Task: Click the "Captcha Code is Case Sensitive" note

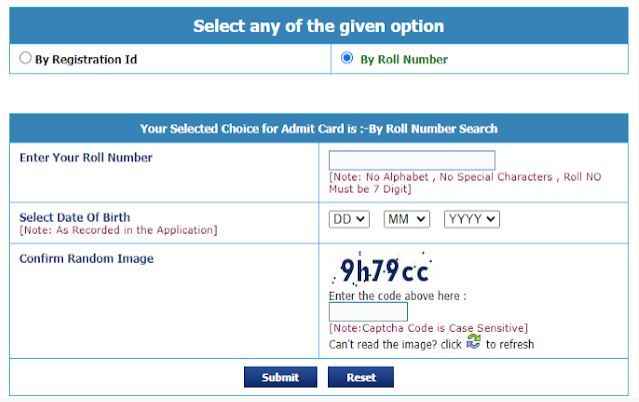Action: coord(428,328)
